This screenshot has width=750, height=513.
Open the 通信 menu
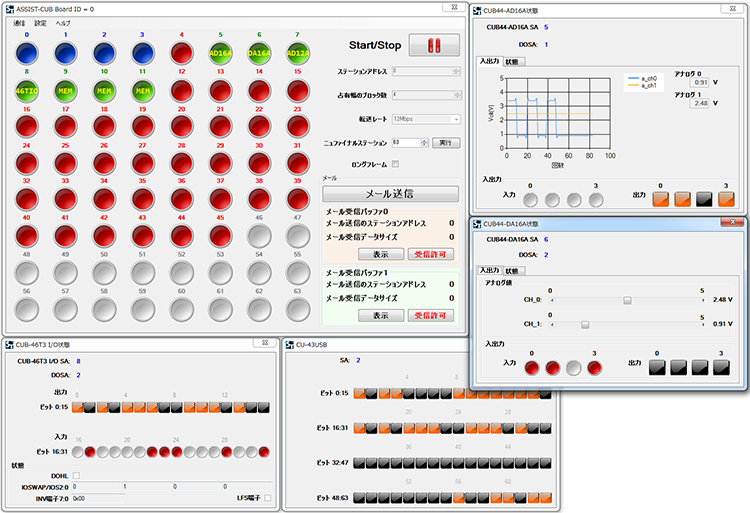pyautogui.click(x=19, y=23)
